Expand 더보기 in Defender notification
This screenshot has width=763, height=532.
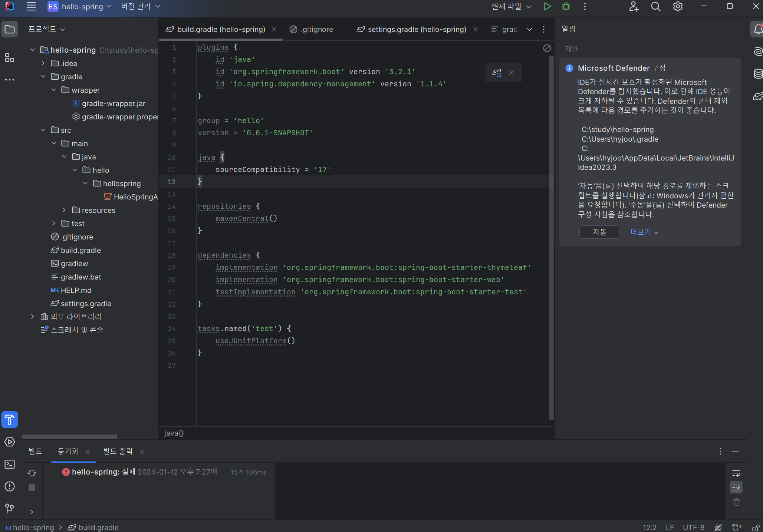(644, 232)
